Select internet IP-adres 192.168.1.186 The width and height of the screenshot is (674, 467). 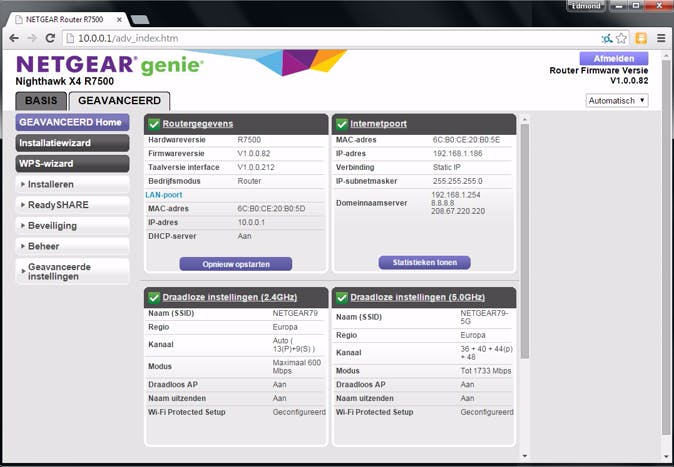pos(457,154)
